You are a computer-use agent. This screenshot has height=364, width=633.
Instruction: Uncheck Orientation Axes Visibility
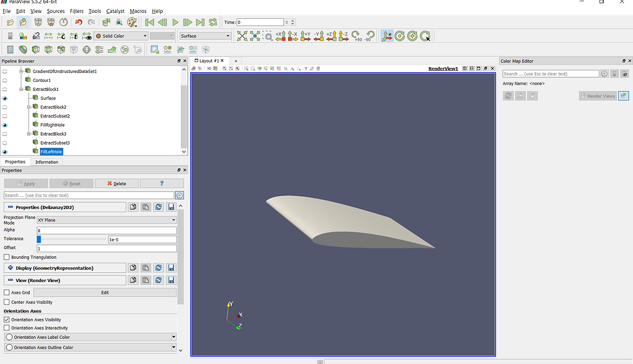(x=6, y=319)
